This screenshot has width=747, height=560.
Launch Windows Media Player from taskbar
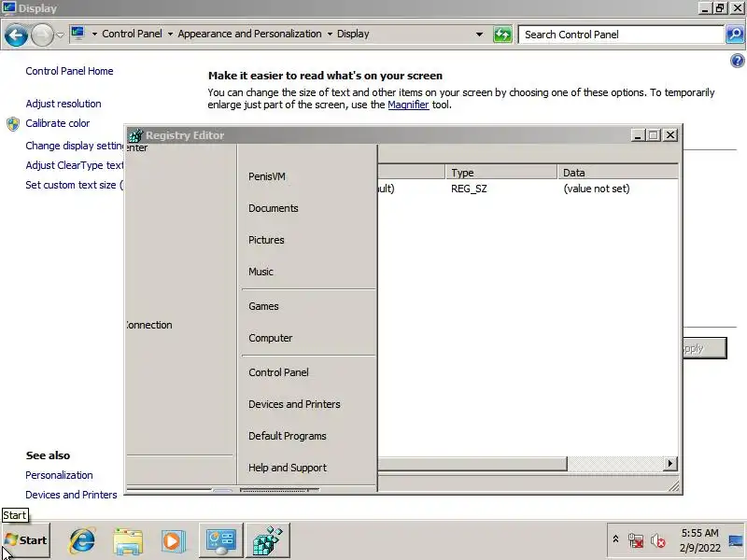[173, 541]
